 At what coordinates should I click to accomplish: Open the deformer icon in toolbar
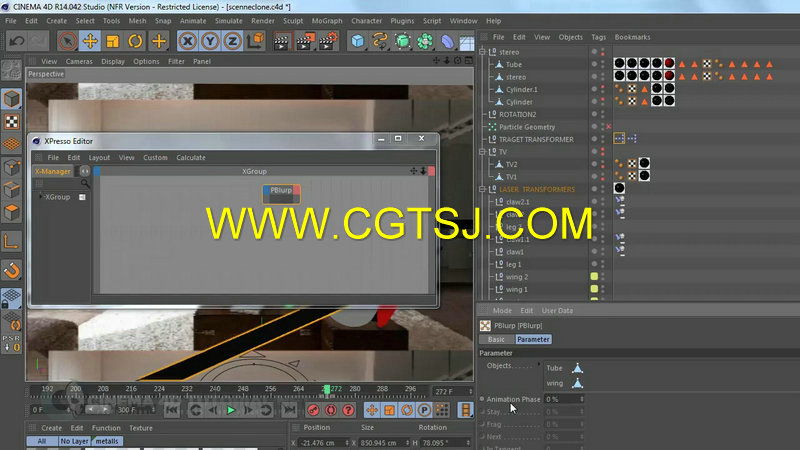pos(447,41)
